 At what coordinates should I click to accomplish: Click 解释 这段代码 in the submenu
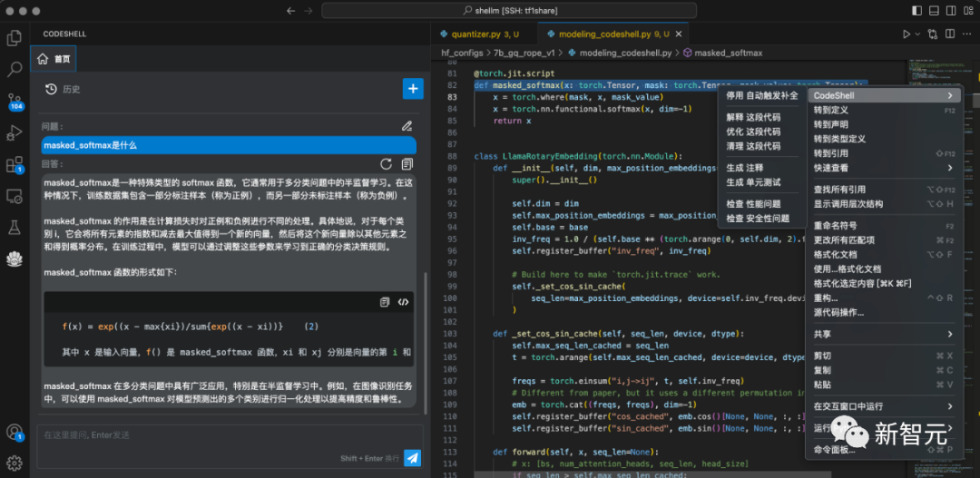[753, 117]
